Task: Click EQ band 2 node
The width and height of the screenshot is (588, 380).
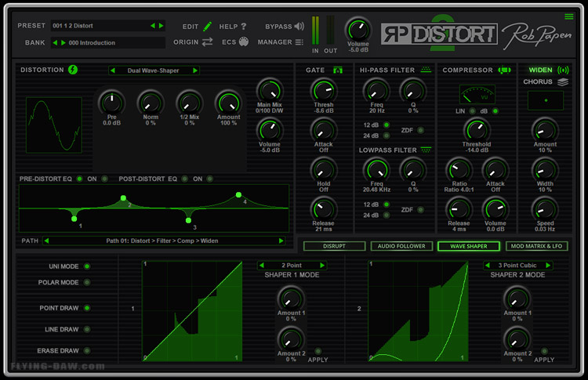Action: (x=123, y=198)
